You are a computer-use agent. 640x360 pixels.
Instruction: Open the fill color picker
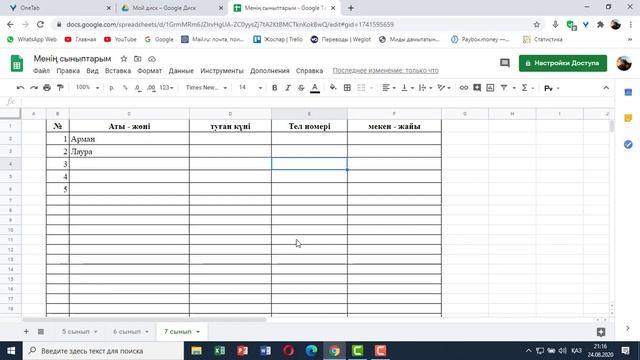click(x=333, y=87)
